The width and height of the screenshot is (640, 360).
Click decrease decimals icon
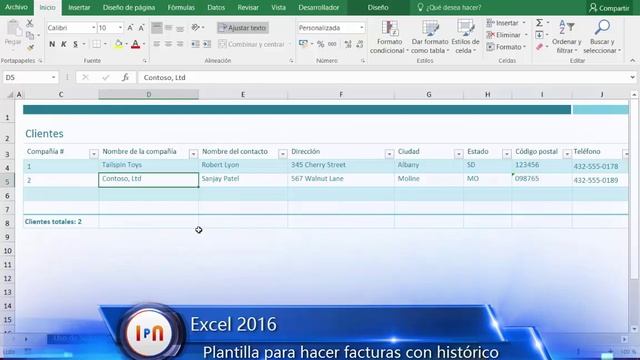(x=360, y=44)
